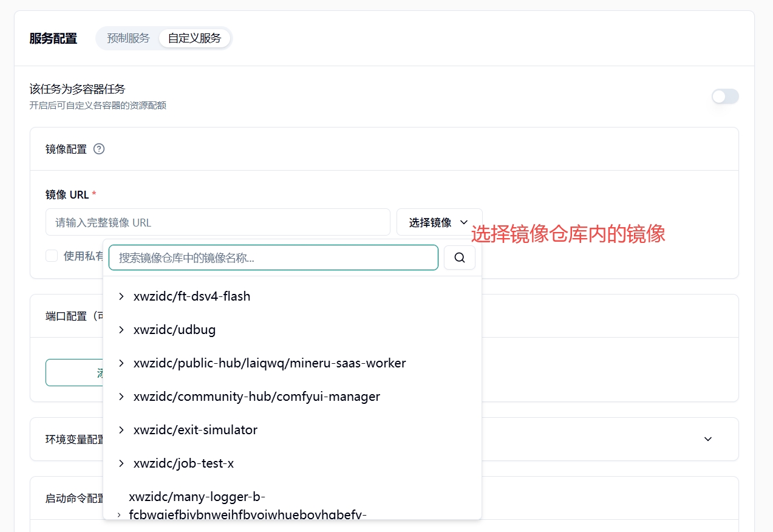Expand xwzidc/ft-dsv4-flash chevron
The width and height of the screenshot is (773, 532).
(121, 296)
